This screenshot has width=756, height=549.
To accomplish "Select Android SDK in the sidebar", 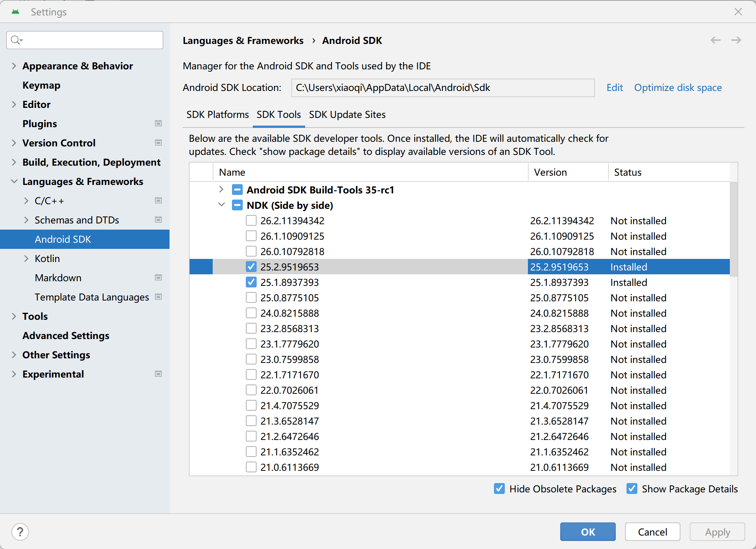I will click(85, 239).
